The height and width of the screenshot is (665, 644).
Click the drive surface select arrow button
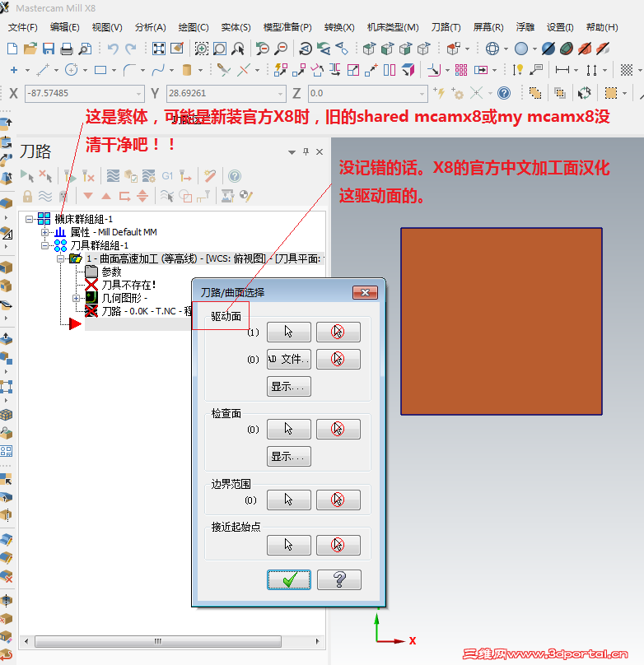click(289, 332)
